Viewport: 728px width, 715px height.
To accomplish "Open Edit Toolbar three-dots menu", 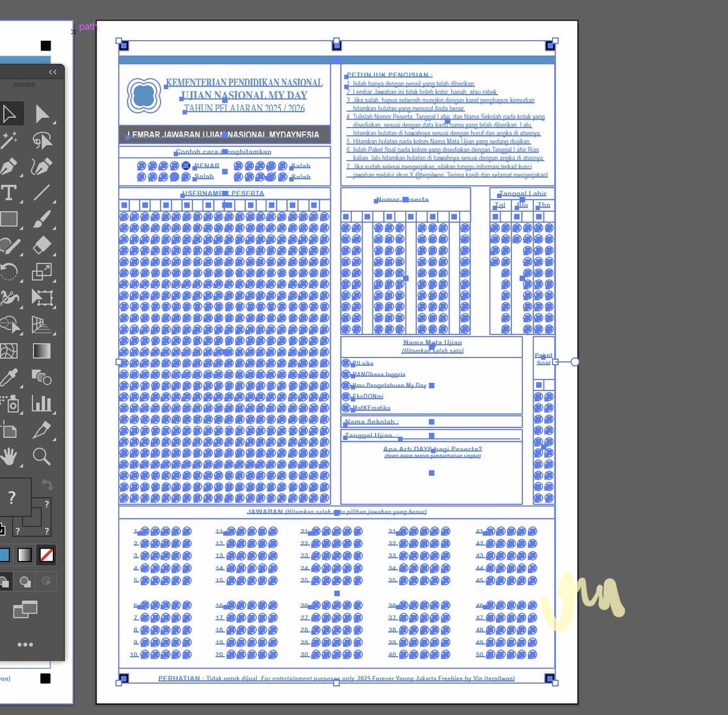I will pos(25,645).
